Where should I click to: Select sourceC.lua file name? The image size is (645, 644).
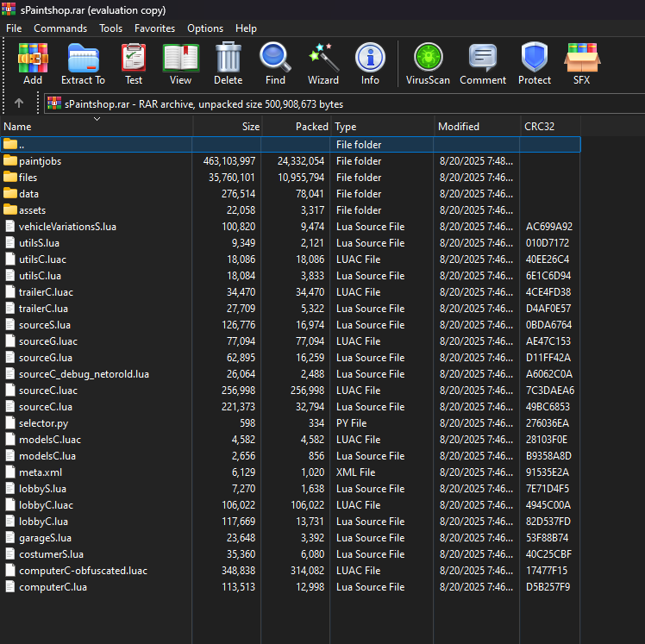(x=46, y=407)
